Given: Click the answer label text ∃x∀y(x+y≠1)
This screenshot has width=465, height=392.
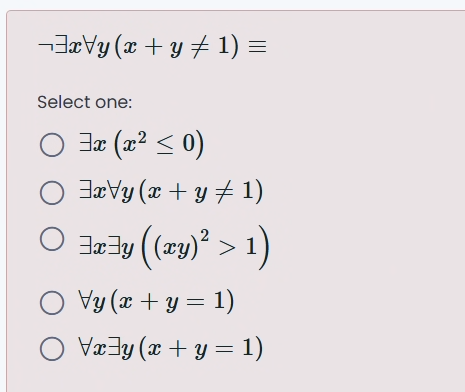Looking at the screenshot, I should click(171, 192).
